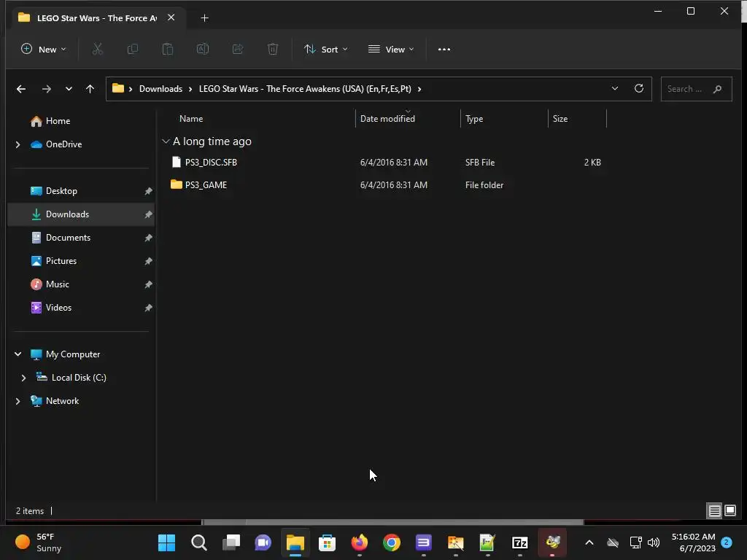Click the Copy icon in toolbar
The image size is (747, 560).
[x=133, y=49]
